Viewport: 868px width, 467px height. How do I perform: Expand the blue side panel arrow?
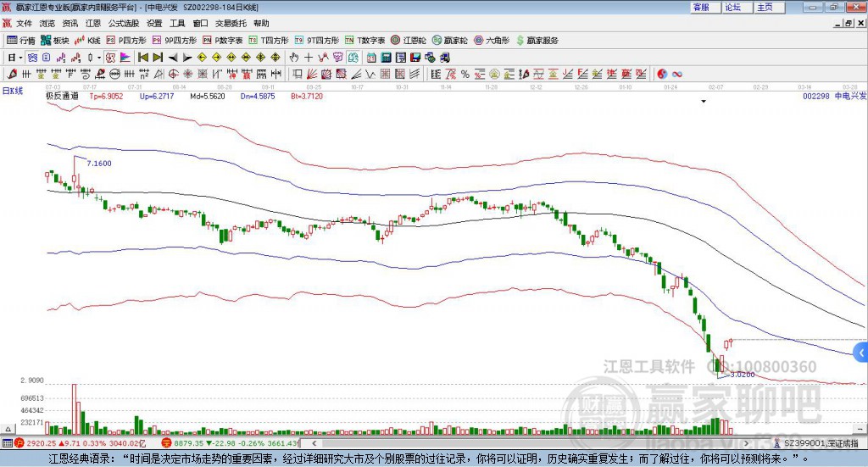[861, 353]
